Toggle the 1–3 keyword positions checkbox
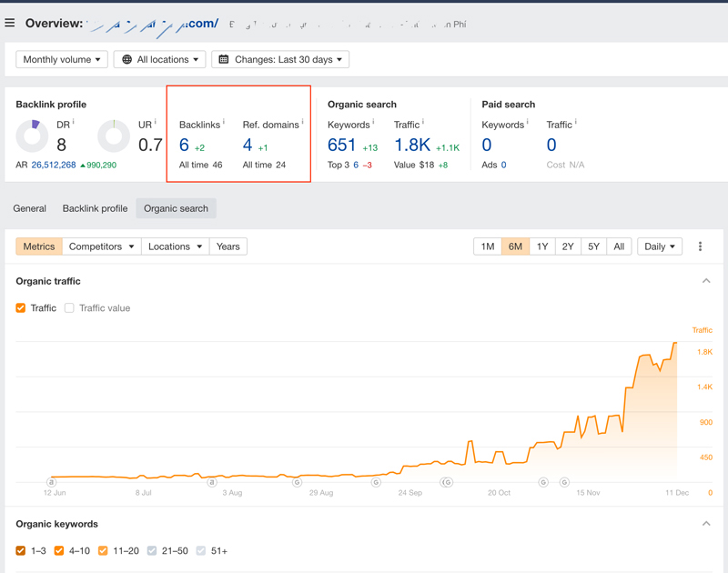The image size is (728, 573). pos(20,551)
